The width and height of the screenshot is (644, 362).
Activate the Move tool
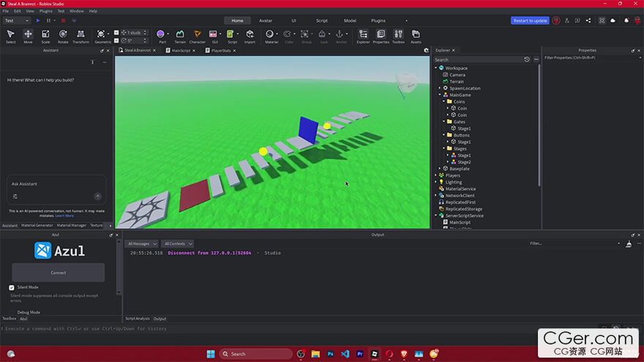click(28, 36)
